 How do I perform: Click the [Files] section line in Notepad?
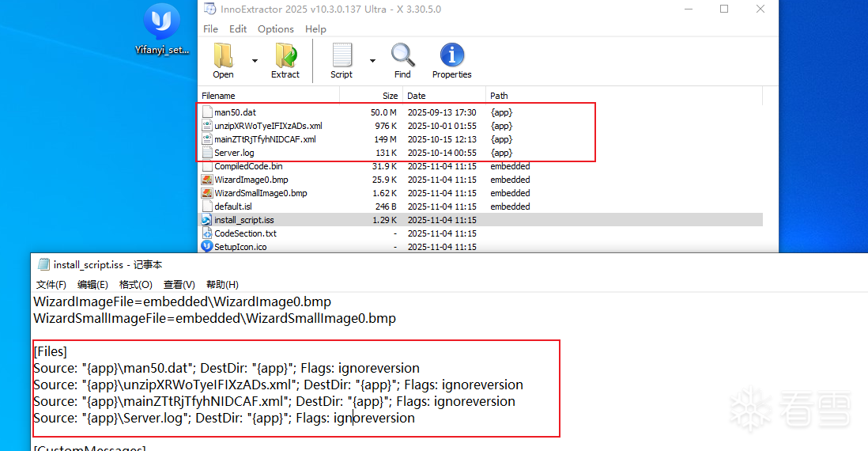pos(51,351)
